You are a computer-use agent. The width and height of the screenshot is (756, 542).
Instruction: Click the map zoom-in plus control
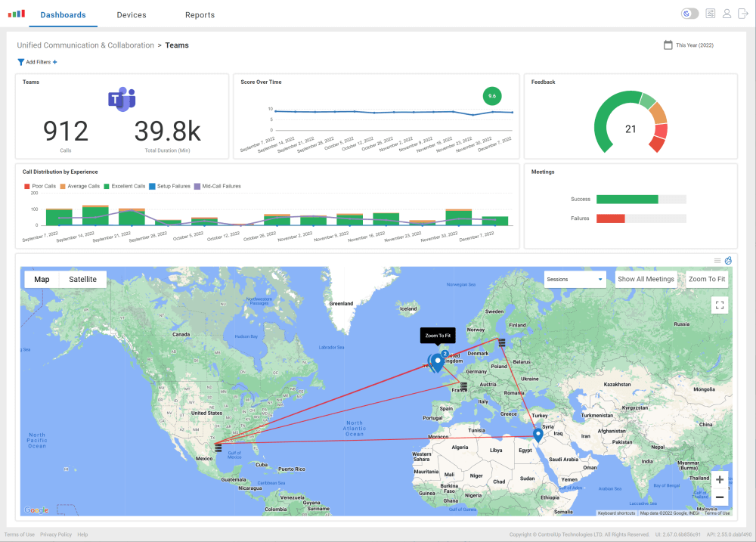pos(719,479)
